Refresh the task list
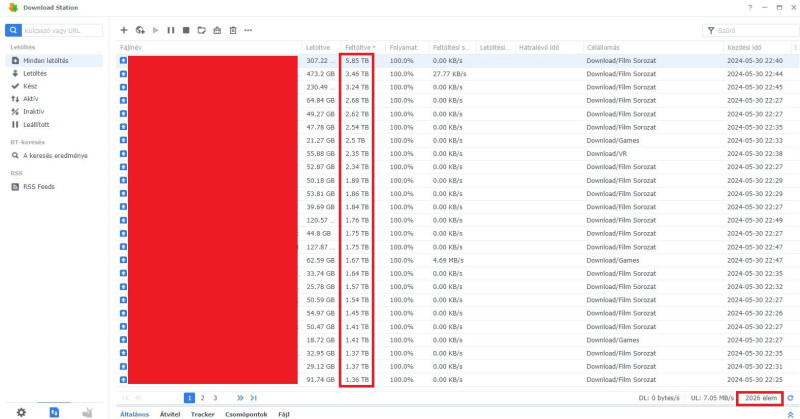This screenshot has width=800, height=419. (x=790, y=398)
